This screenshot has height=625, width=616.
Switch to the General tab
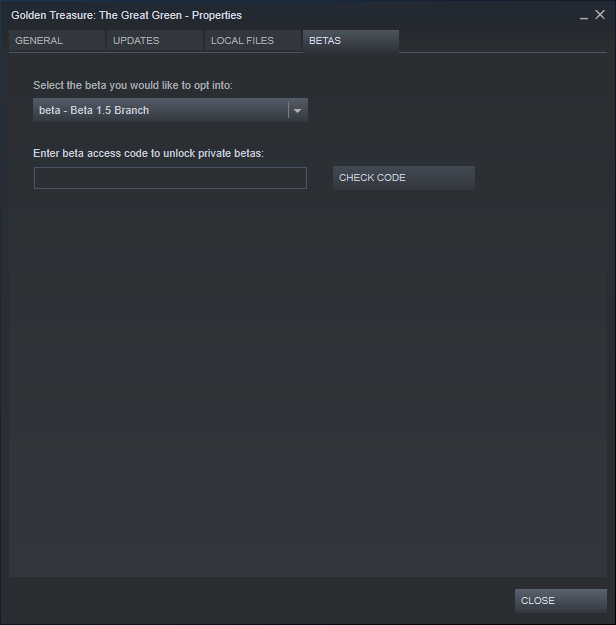click(x=57, y=41)
